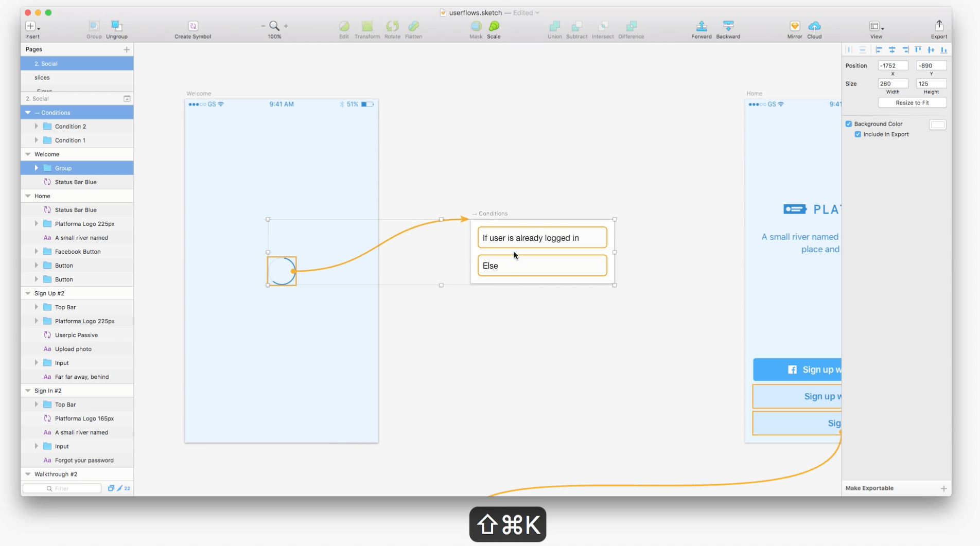The image size is (980, 546).
Task: Open Sketch Cloud from toolbar
Action: click(x=814, y=26)
